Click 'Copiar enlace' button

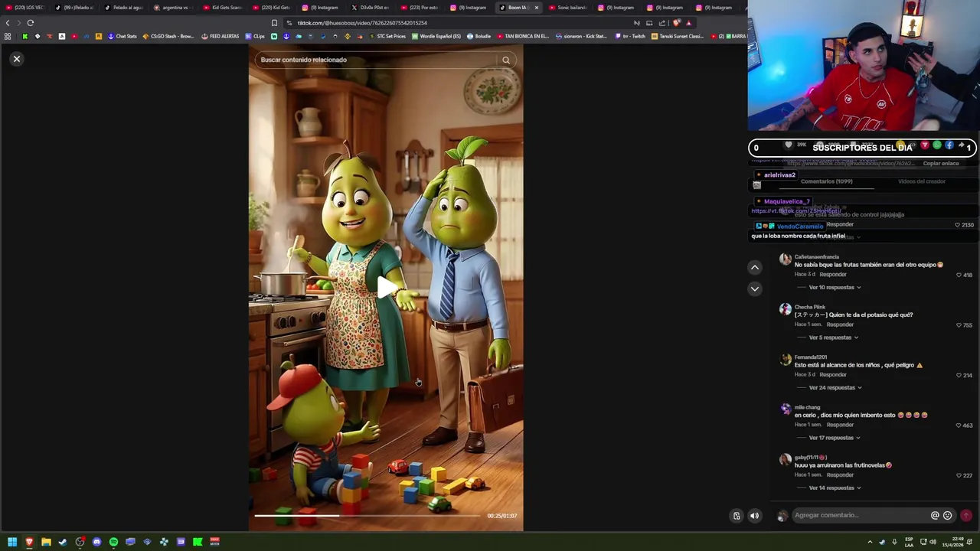(x=941, y=164)
